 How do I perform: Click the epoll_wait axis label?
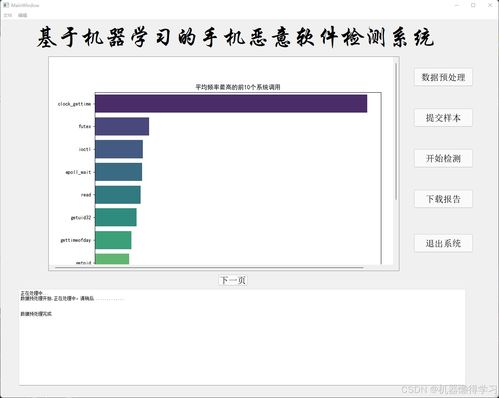(78, 172)
